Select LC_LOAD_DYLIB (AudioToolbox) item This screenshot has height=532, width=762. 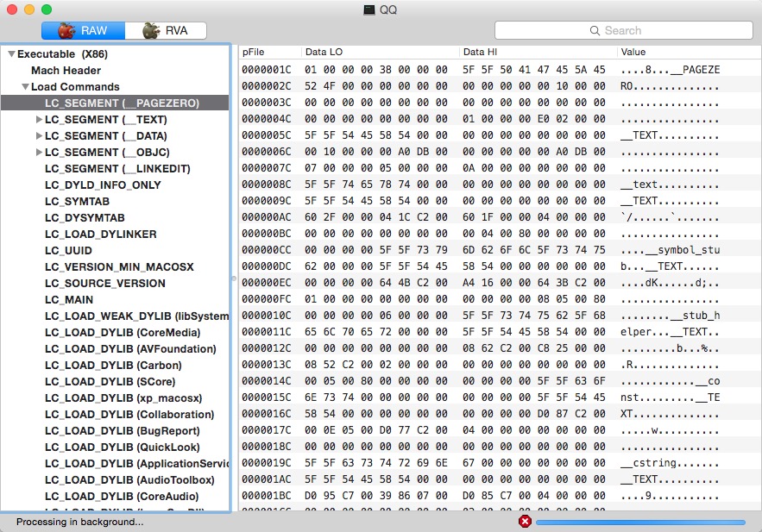129,480
